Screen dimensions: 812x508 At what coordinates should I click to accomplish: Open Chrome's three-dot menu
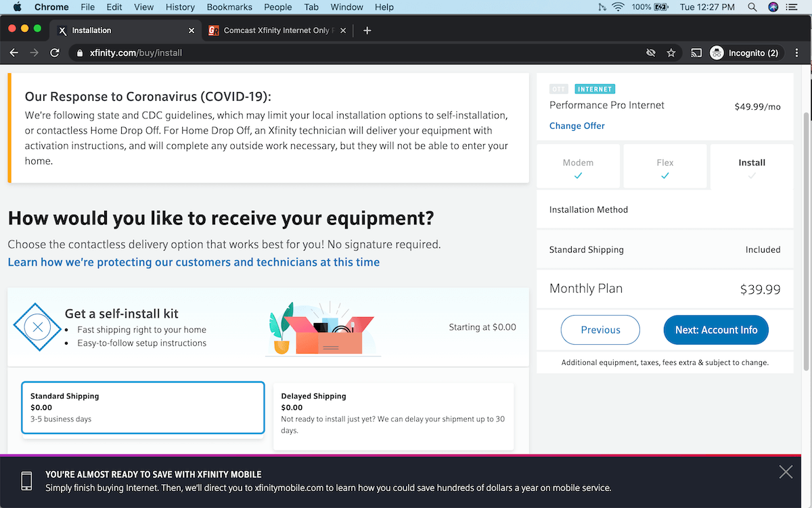[x=797, y=53]
